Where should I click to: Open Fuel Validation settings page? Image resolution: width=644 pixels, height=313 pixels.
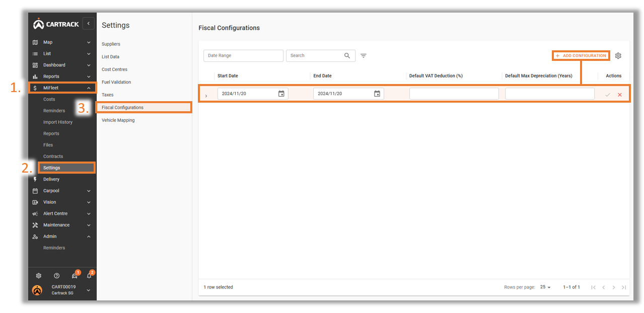click(x=116, y=82)
